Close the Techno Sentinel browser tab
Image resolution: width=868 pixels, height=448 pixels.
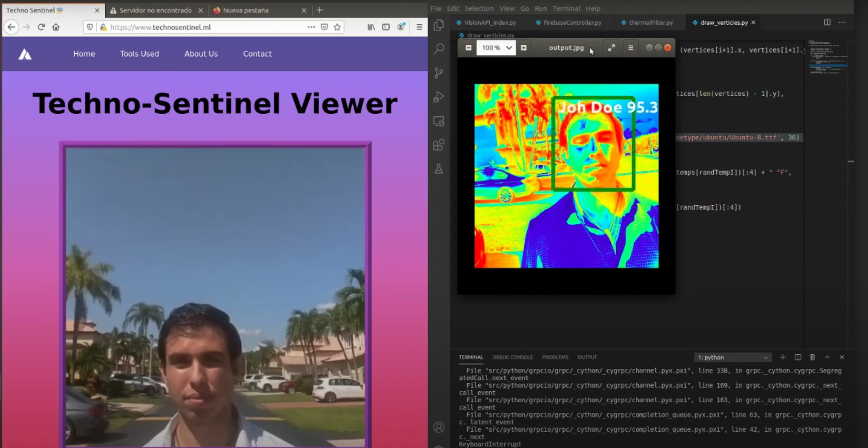point(97,10)
